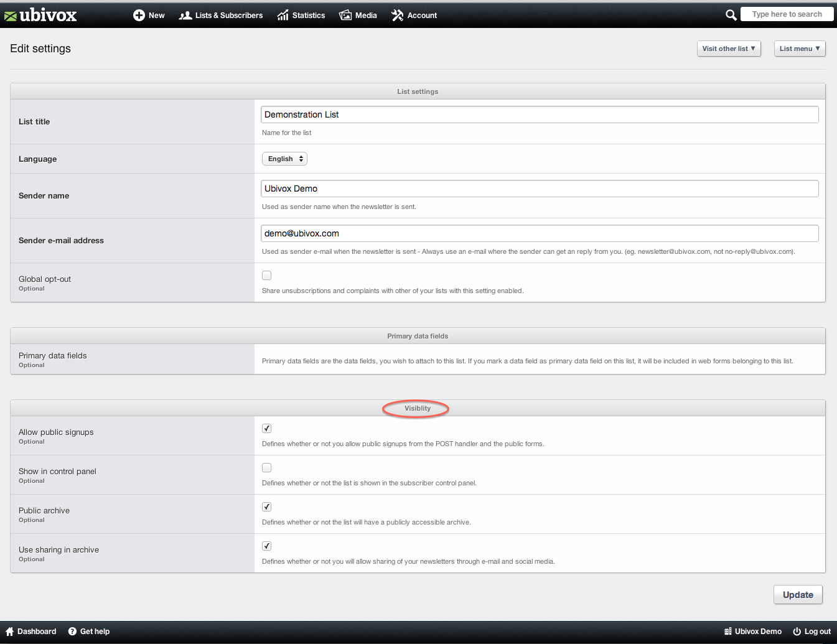Click the Edit settings heading
This screenshot has height=644, width=837.
point(40,49)
